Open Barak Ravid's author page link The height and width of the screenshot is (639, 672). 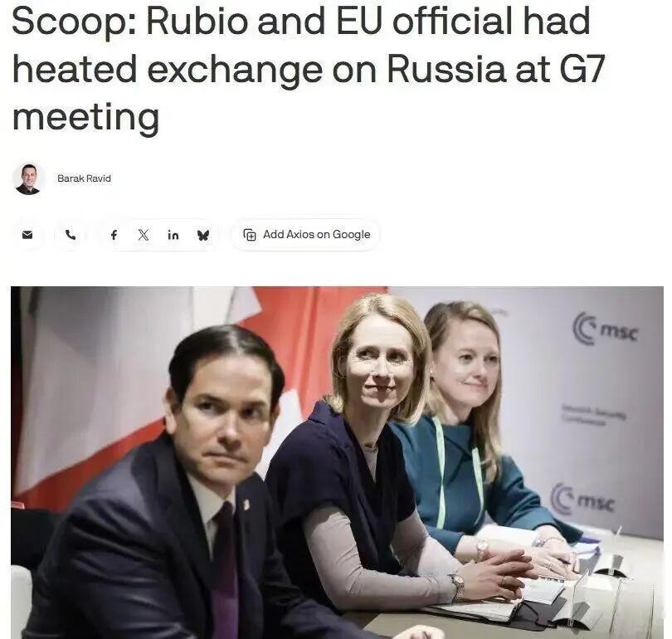click(84, 178)
